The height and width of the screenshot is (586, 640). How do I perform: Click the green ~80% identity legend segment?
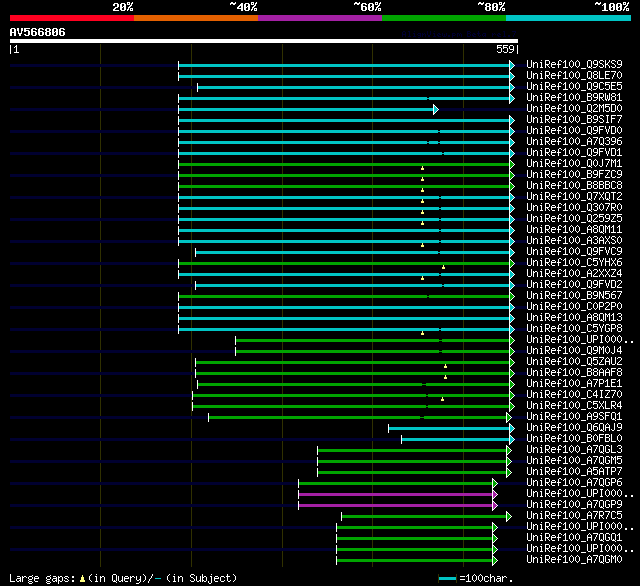[x=444, y=18]
